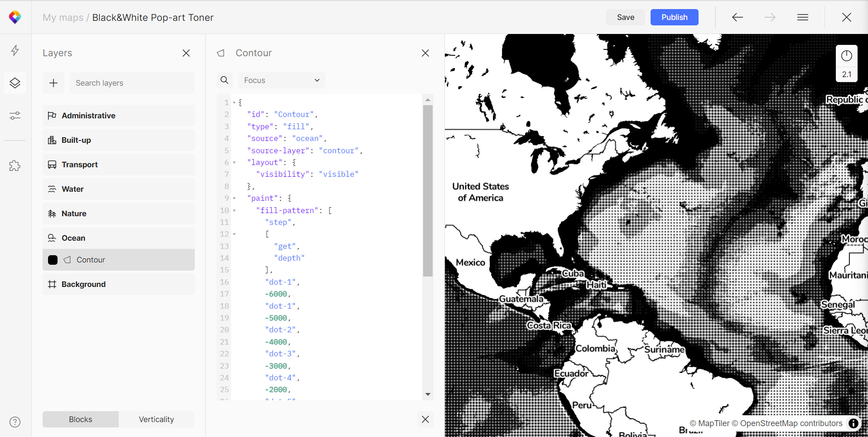The height and width of the screenshot is (437, 868).
Task: Open the hamburger menu
Action: click(802, 17)
